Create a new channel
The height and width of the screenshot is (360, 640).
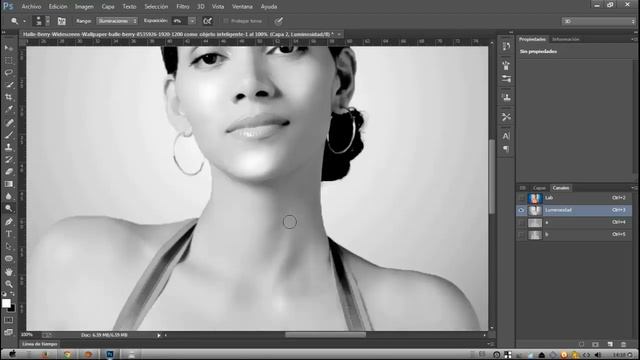[610, 344]
